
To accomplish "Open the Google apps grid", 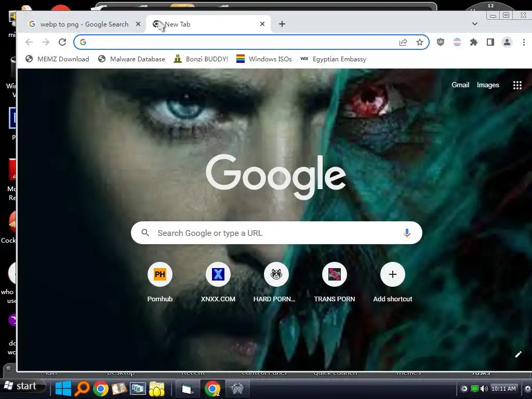I will click(x=517, y=85).
